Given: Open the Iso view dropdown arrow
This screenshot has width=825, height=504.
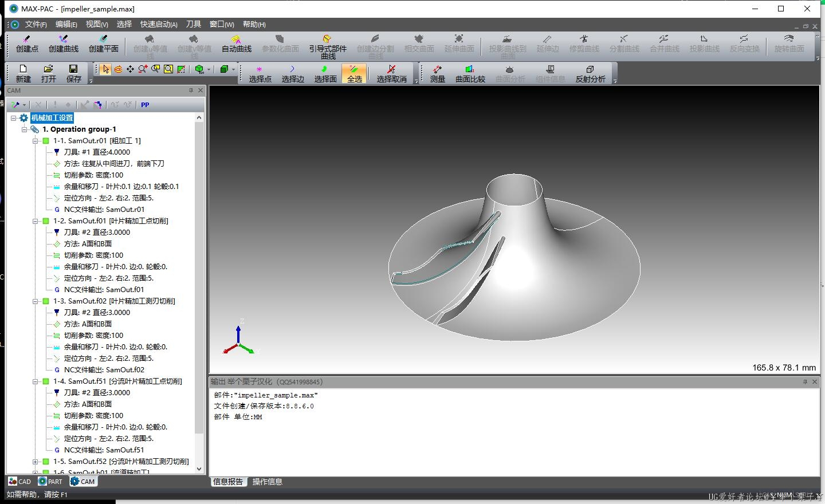Looking at the screenshot, I should point(209,69).
